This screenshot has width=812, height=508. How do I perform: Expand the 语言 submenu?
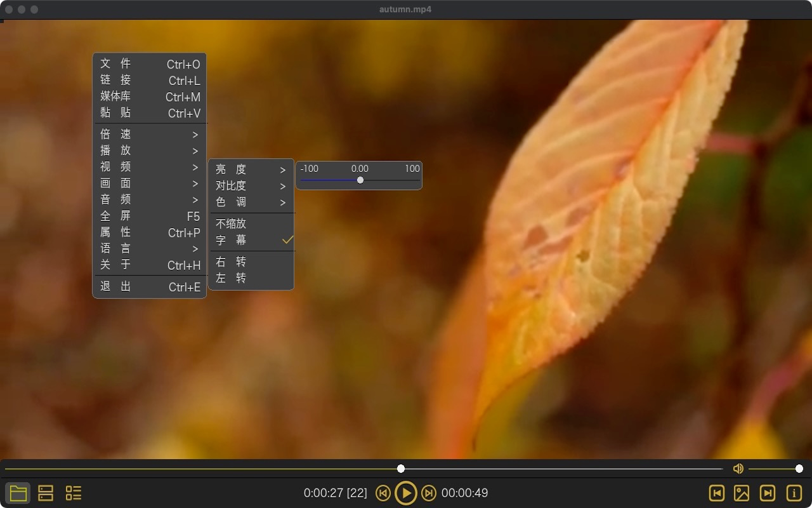150,249
